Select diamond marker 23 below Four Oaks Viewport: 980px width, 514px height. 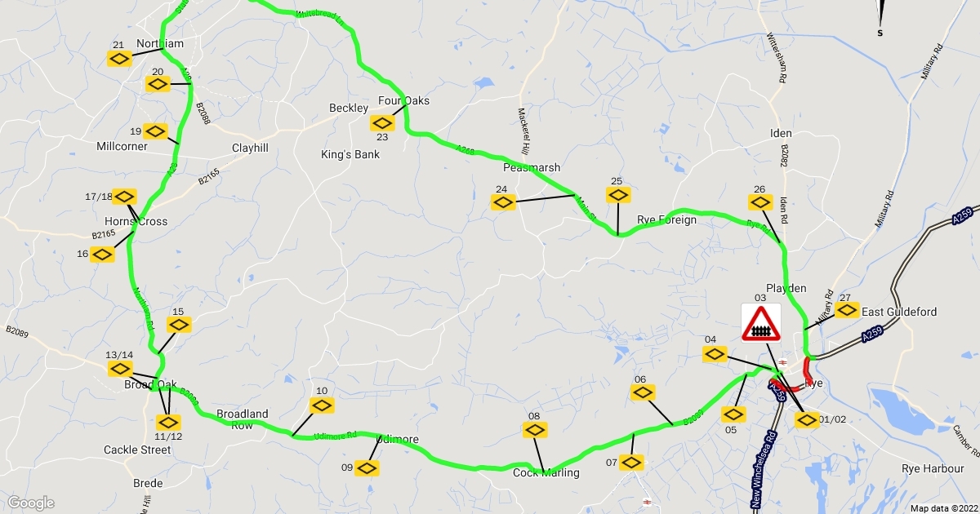[x=382, y=122]
